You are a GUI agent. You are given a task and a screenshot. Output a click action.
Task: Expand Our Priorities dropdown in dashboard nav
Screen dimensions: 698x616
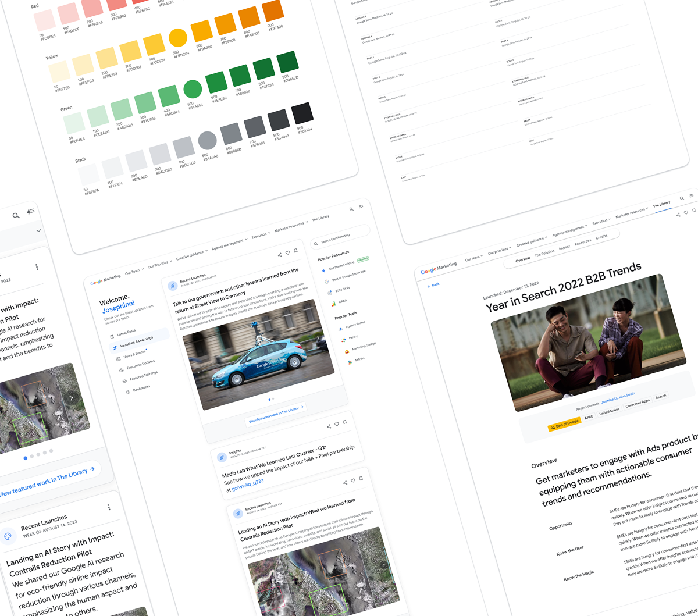159,265
